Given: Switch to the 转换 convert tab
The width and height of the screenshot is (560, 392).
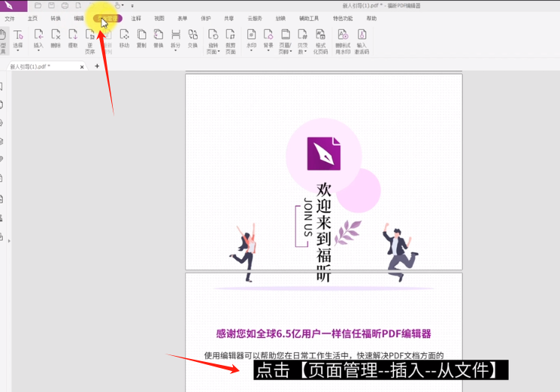Looking at the screenshot, I should (x=56, y=19).
